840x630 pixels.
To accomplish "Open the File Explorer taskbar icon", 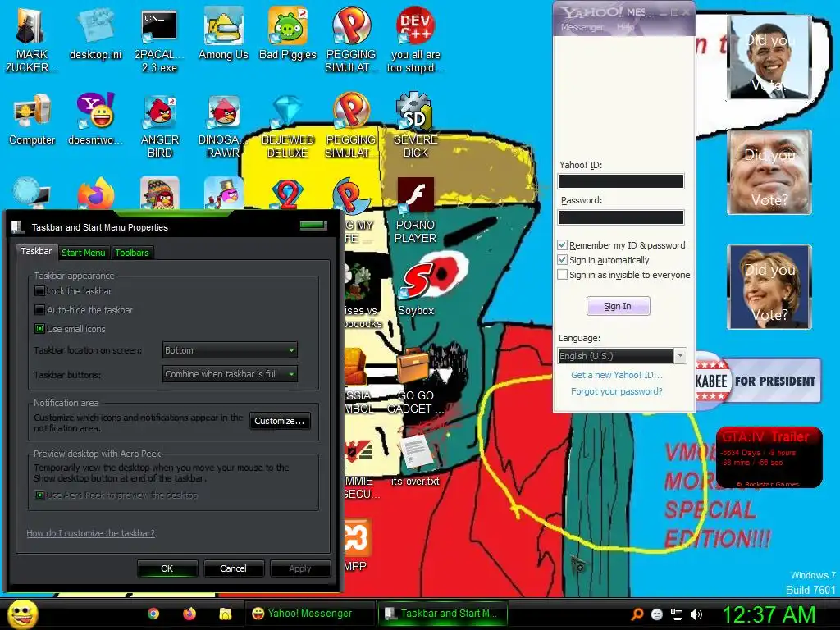I will pyautogui.click(x=226, y=614).
